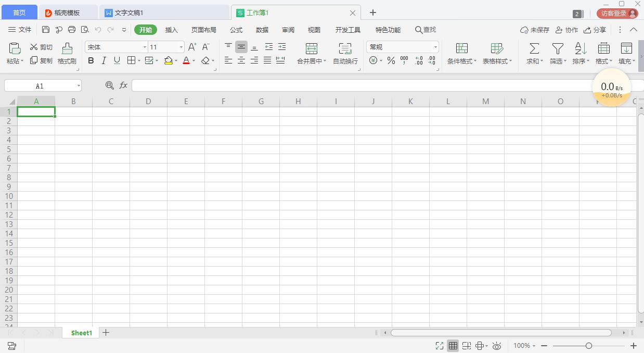Switch to the 插入 ribbon tab

click(172, 30)
